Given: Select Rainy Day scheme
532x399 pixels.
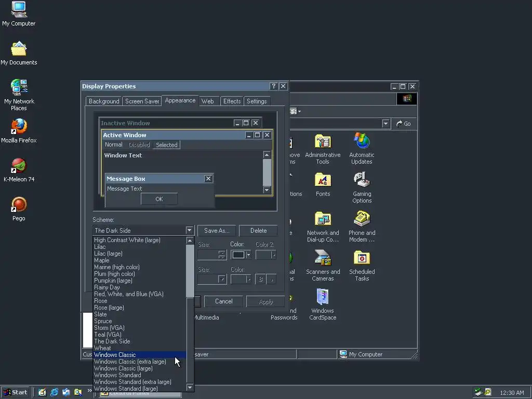Looking at the screenshot, I should (140, 287).
